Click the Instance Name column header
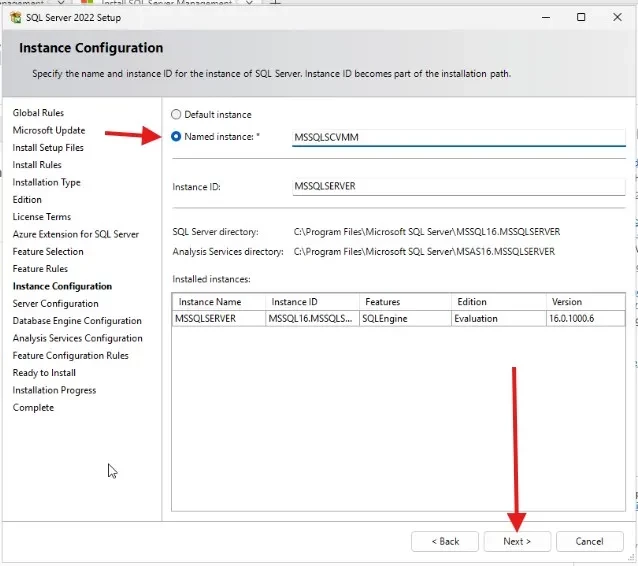 219,302
